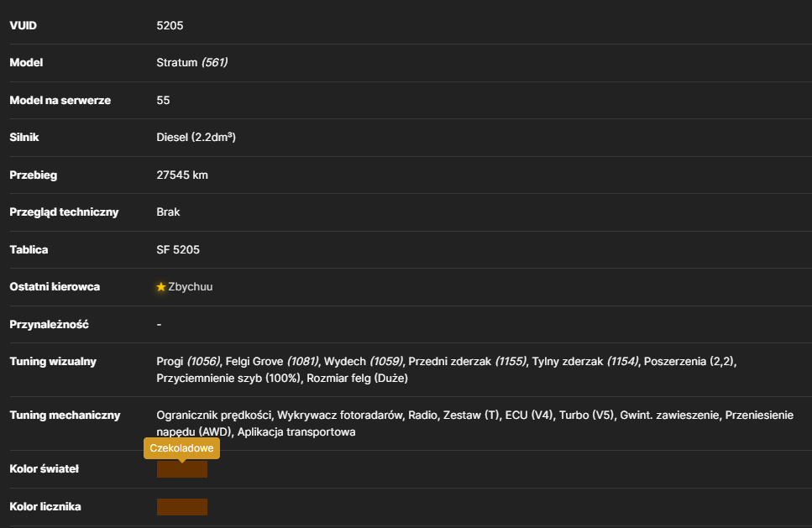Click the Brak technical inspection value
The image size is (812, 528).
pyautogui.click(x=168, y=212)
